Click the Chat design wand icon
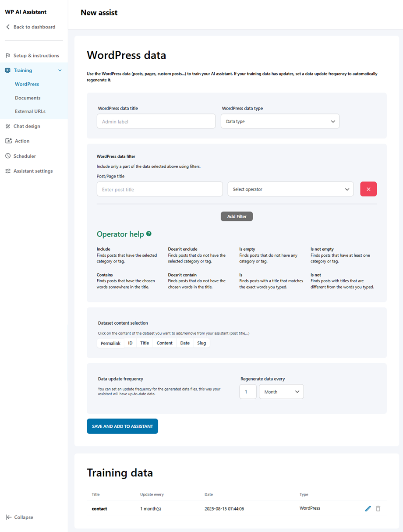403x532 pixels. pyautogui.click(x=8, y=126)
